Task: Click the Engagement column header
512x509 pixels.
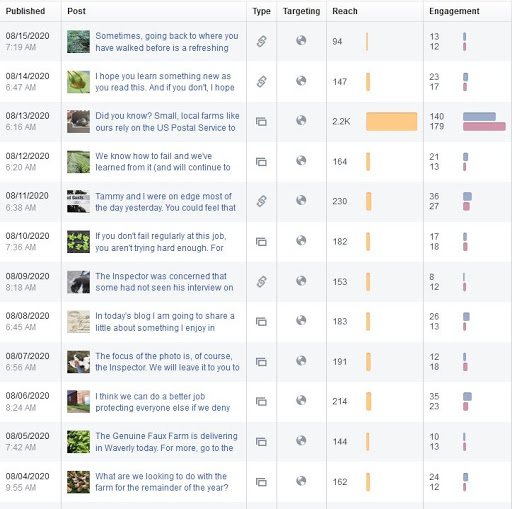Action: [x=454, y=11]
